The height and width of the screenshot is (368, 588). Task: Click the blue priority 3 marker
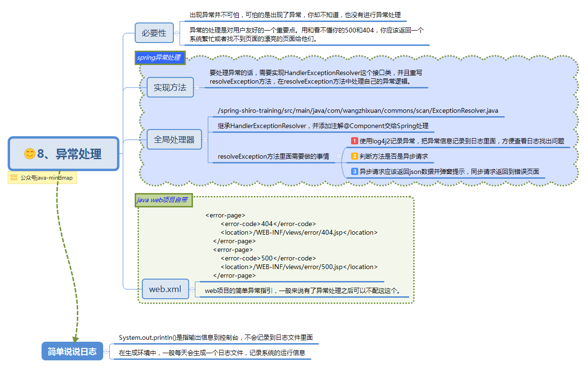click(354, 172)
